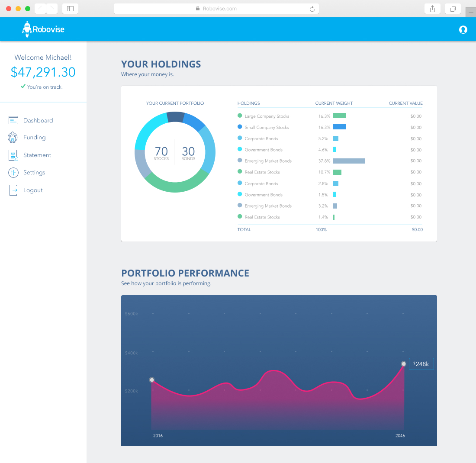The image size is (476, 463).
Task: Click the "$47,291.30" balance amount
Action: [43, 72]
